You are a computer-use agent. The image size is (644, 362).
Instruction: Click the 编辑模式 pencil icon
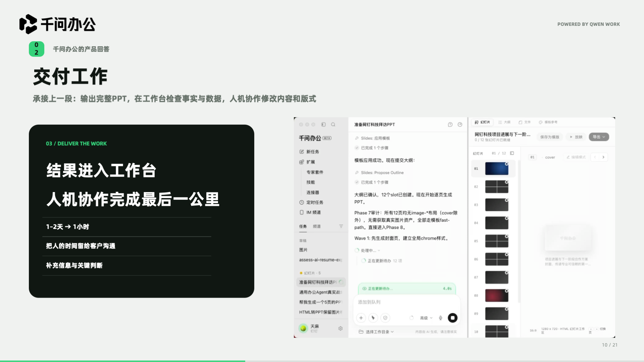coord(568,157)
